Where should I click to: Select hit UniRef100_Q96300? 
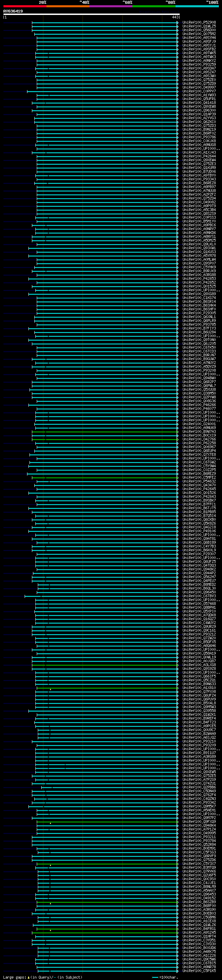[199, 110]
